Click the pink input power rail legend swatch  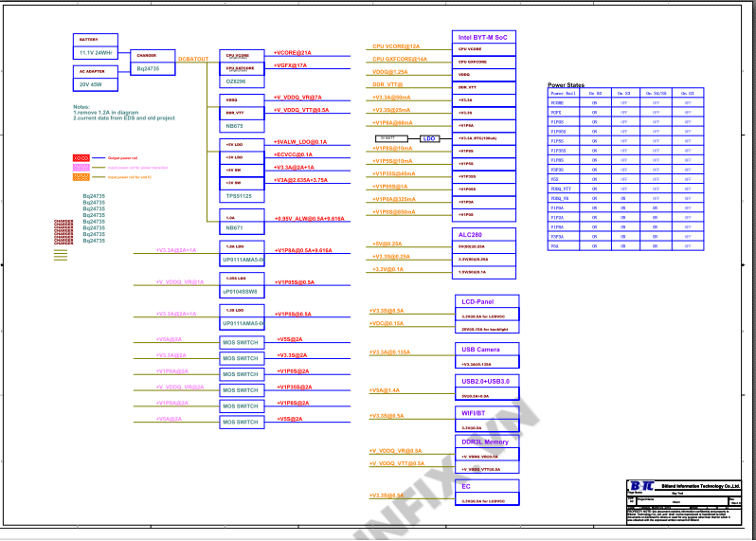81,167
